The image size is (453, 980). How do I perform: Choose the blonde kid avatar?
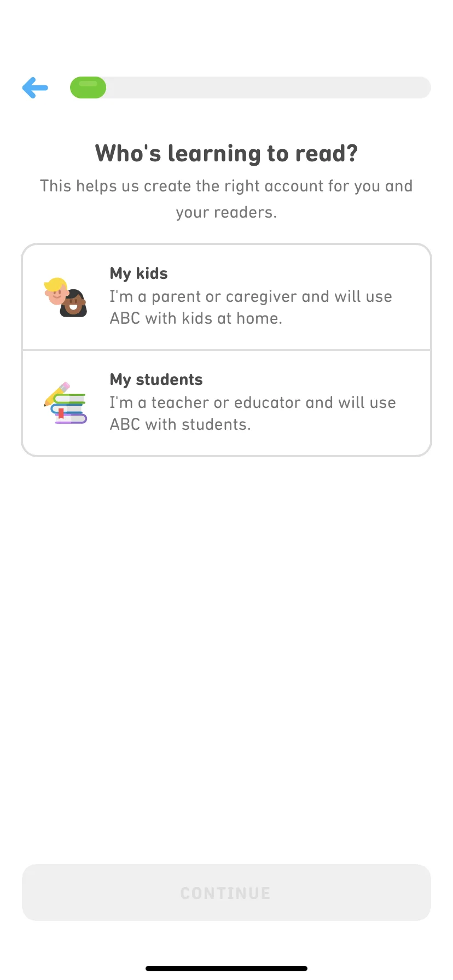pos(56,291)
